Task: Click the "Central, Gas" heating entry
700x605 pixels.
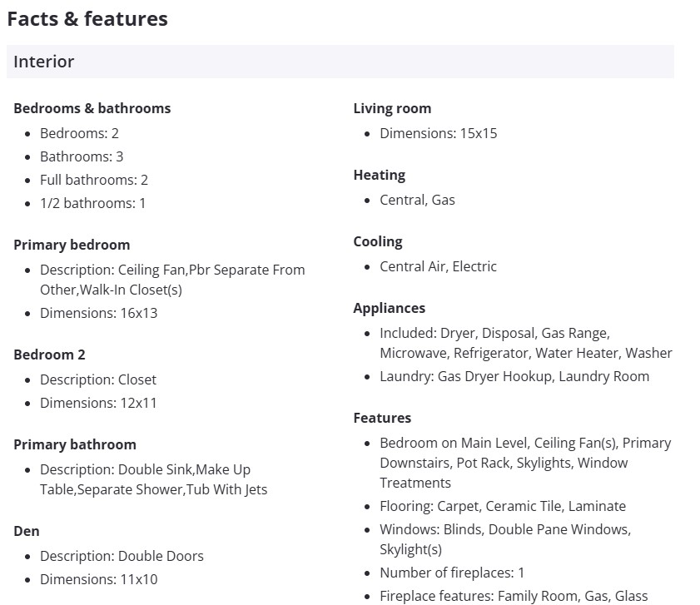Action: 417,200
